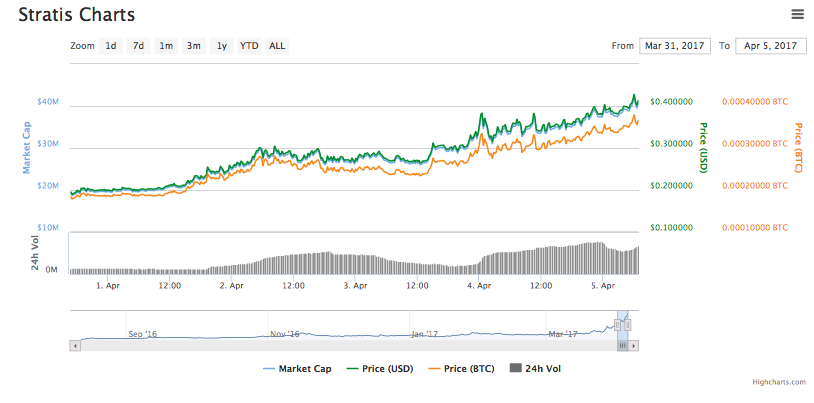The width and height of the screenshot is (814, 403).
Task: Edit the To date field
Action: pos(770,46)
